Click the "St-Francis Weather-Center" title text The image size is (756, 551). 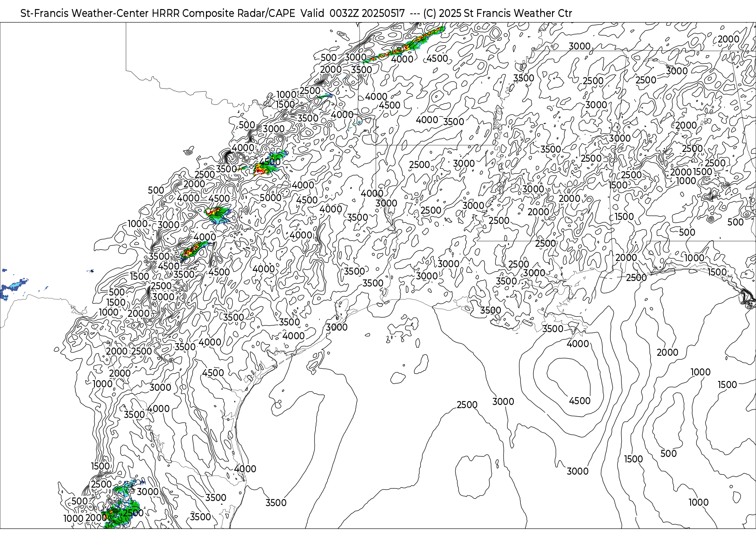pos(84,13)
